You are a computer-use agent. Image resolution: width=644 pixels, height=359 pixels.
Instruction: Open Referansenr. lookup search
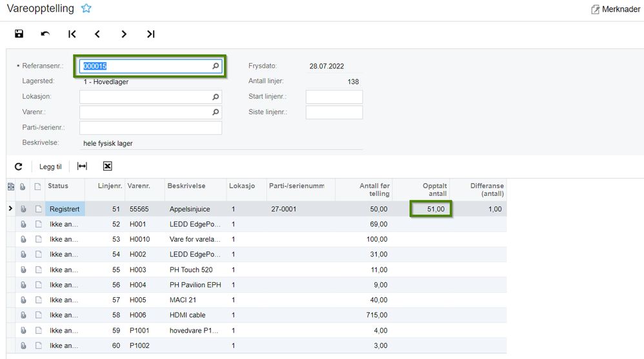[216, 66]
